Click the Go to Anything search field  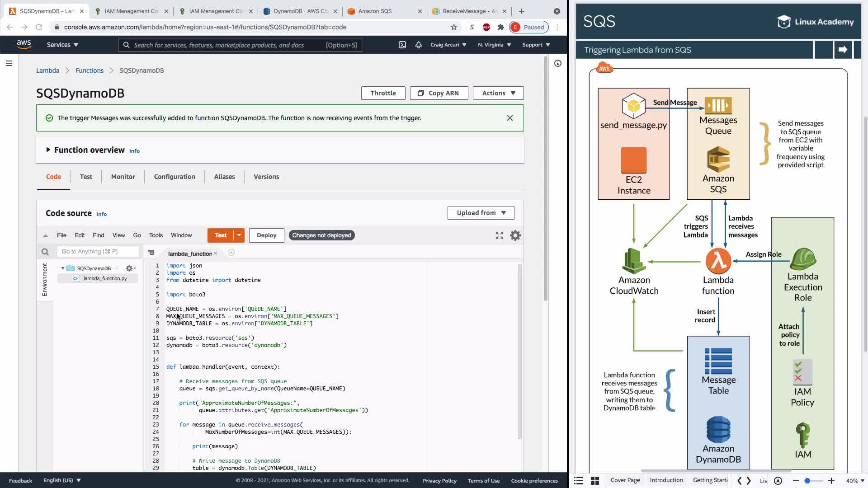click(97, 252)
